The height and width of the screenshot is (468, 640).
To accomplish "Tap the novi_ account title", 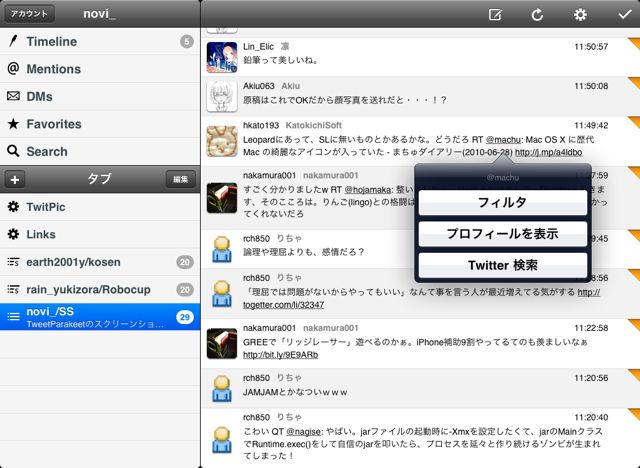I will 100,14.
